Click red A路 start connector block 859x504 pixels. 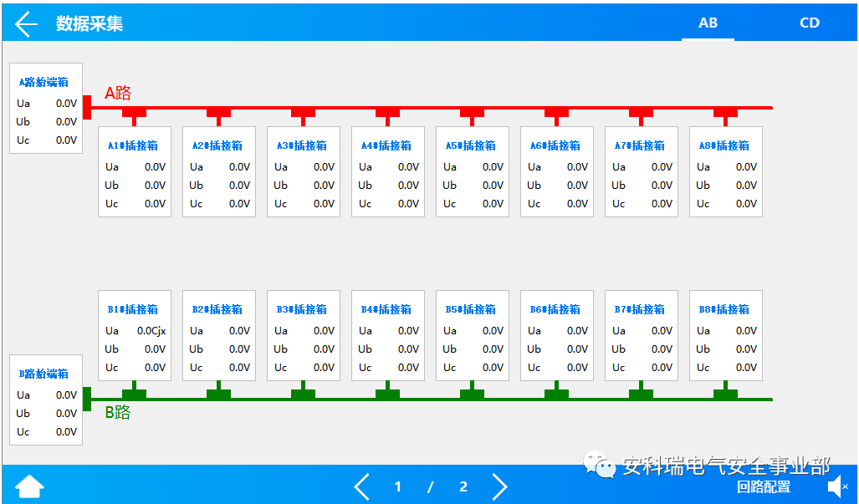click(x=86, y=107)
